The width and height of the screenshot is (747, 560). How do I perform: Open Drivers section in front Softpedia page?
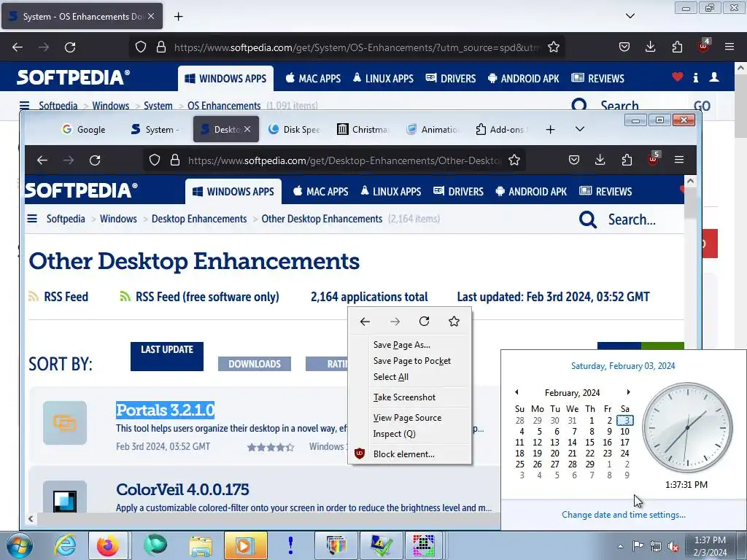[x=458, y=192]
